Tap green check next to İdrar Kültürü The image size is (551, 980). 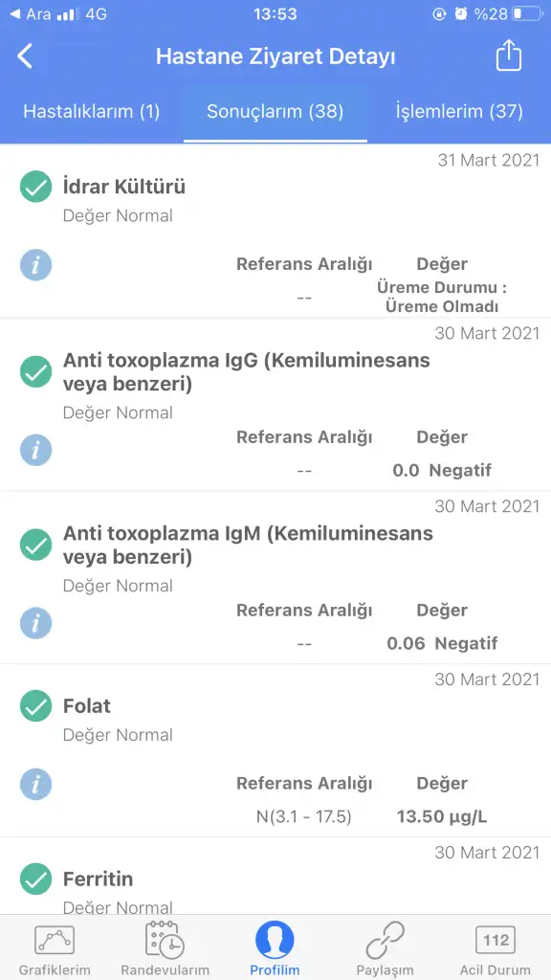coord(35,187)
